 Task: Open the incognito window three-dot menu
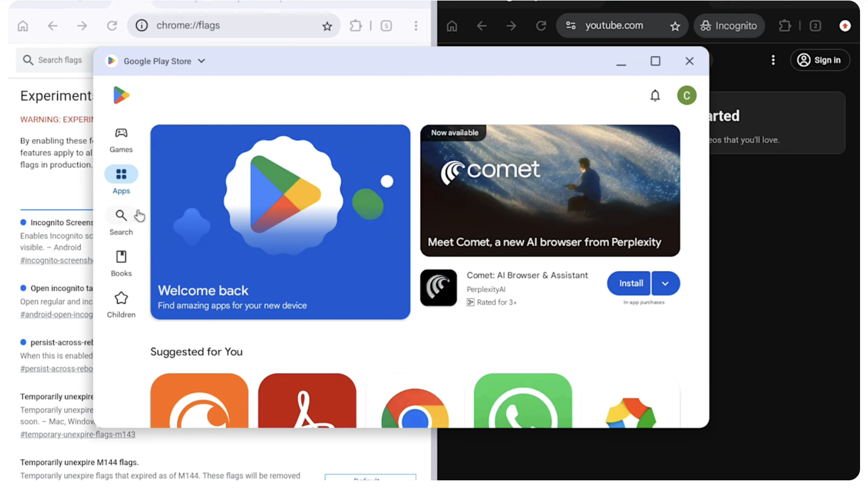846,25
